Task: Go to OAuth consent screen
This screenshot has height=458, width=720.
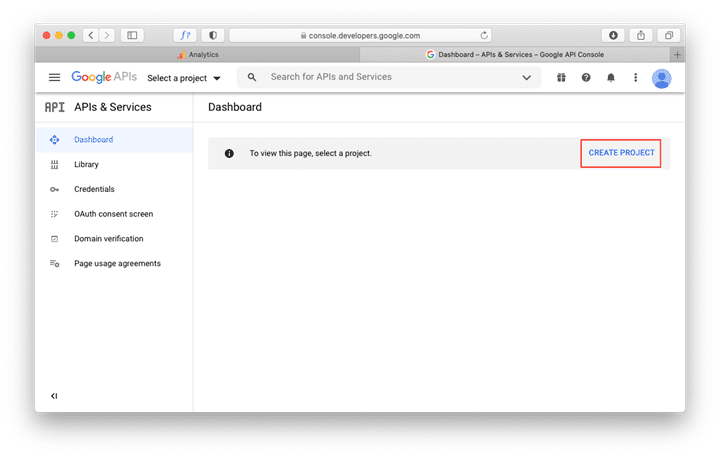Action: (114, 214)
